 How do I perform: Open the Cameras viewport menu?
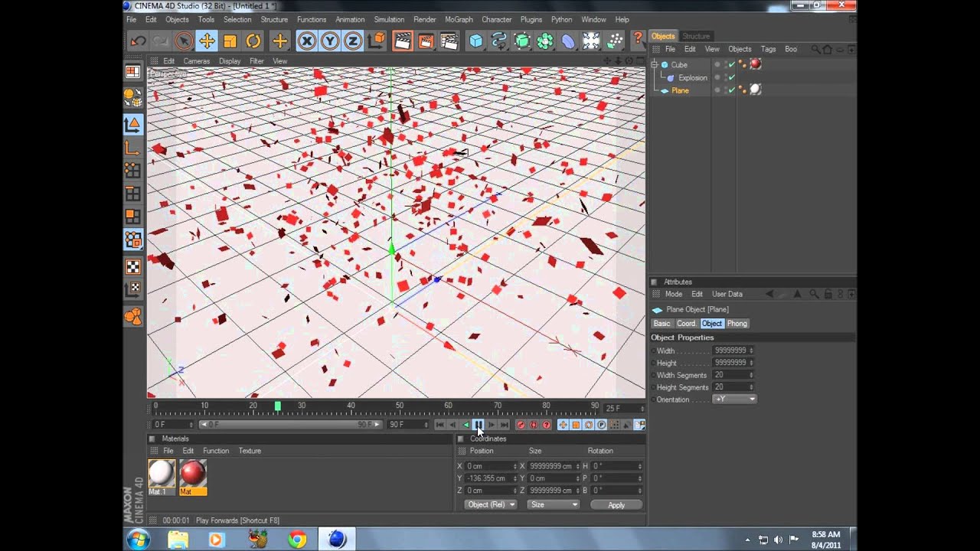197,61
